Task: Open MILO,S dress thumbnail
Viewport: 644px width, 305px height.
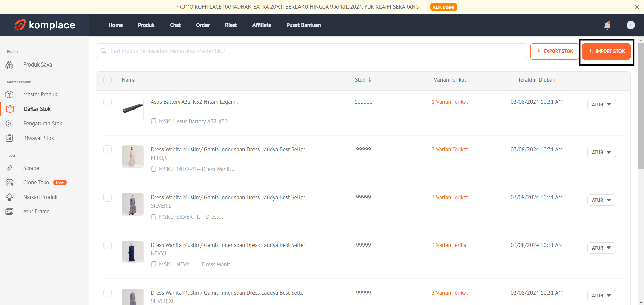Action: click(133, 157)
